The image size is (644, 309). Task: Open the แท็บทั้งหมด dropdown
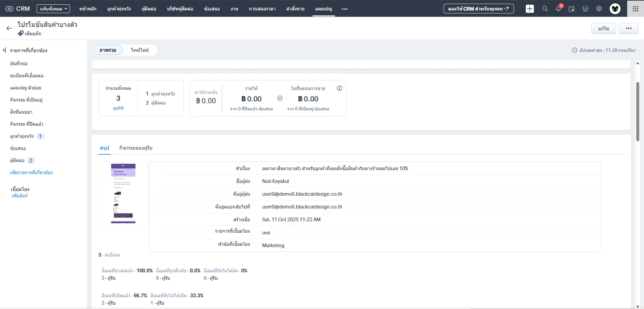53,9
